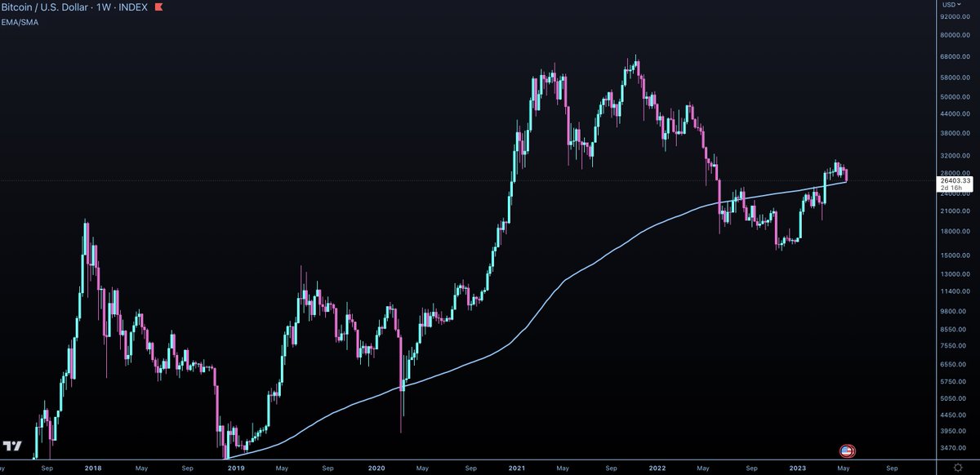
Task: Click the 38000.00 price axis label
Action: (x=955, y=132)
